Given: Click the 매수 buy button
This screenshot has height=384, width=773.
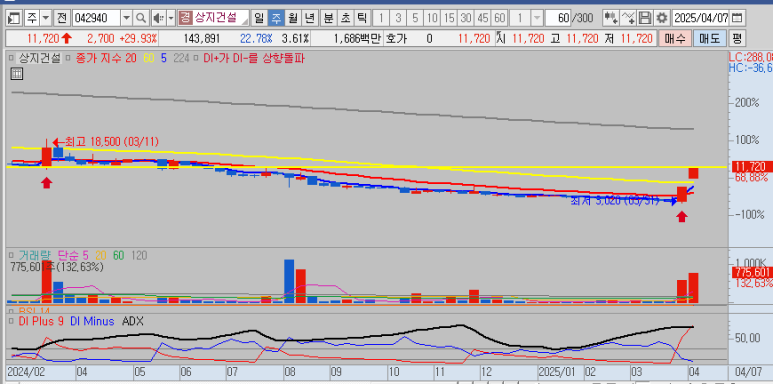Looking at the screenshot, I should [675, 38].
